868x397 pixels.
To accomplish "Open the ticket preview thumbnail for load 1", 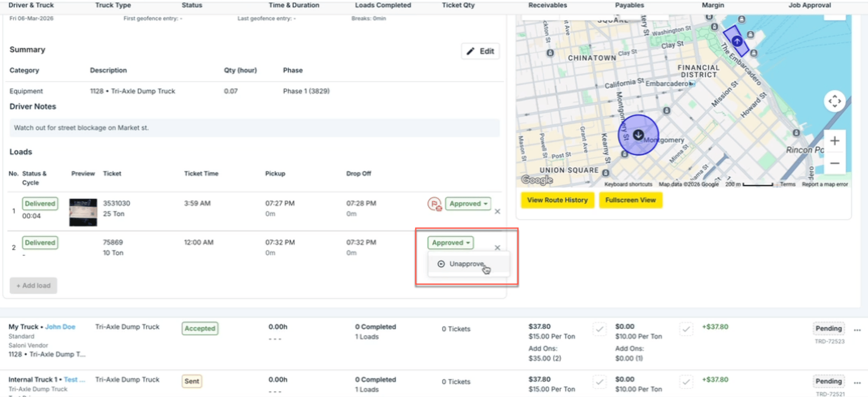I will tap(83, 212).
